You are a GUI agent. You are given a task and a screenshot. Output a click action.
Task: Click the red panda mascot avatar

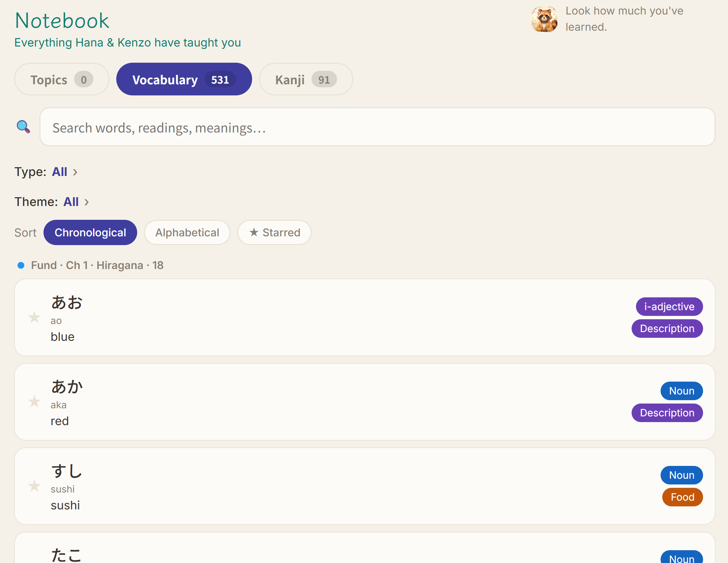click(x=544, y=19)
